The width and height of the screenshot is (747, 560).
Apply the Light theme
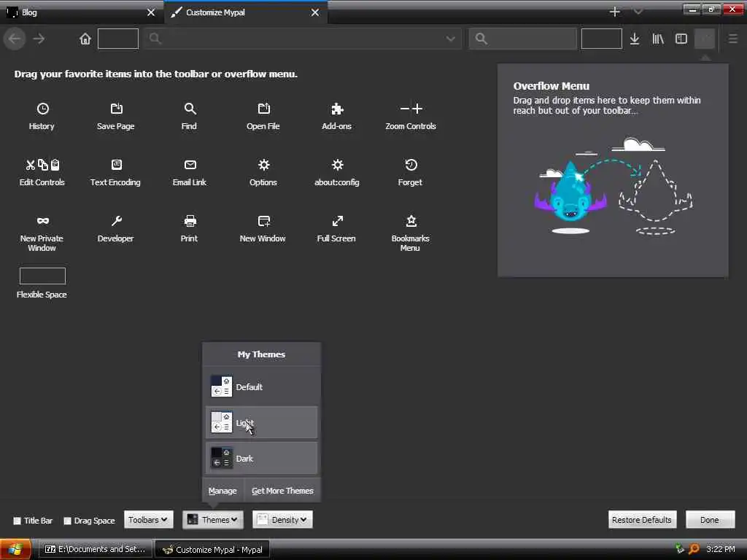click(261, 422)
